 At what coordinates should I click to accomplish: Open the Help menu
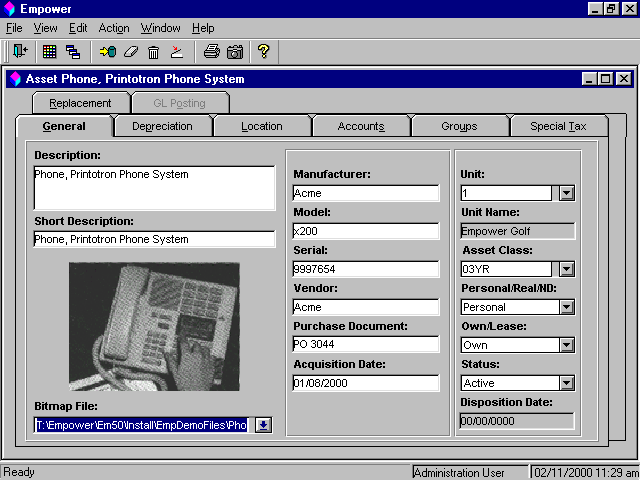click(203, 28)
